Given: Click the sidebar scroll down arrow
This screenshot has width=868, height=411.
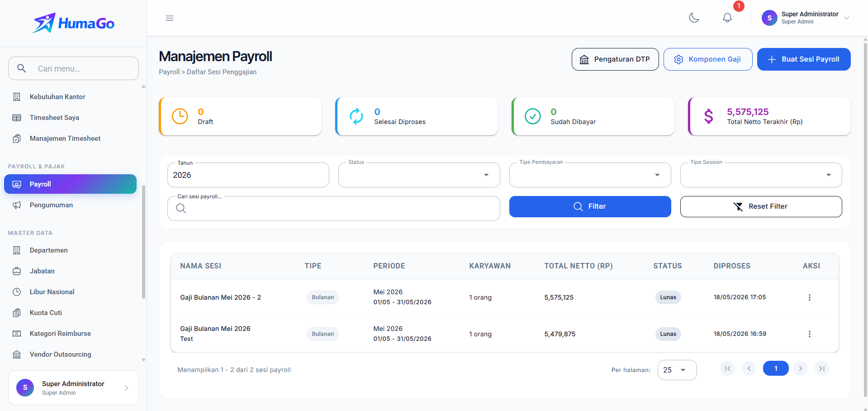Looking at the screenshot, I should pyautogui.click(x=143, y=360).
